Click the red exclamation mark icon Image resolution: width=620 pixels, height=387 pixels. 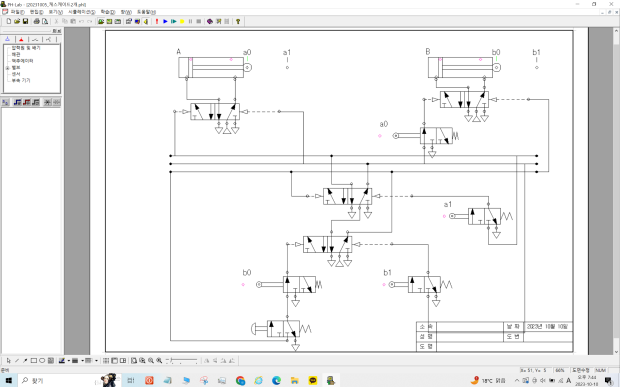157,21
